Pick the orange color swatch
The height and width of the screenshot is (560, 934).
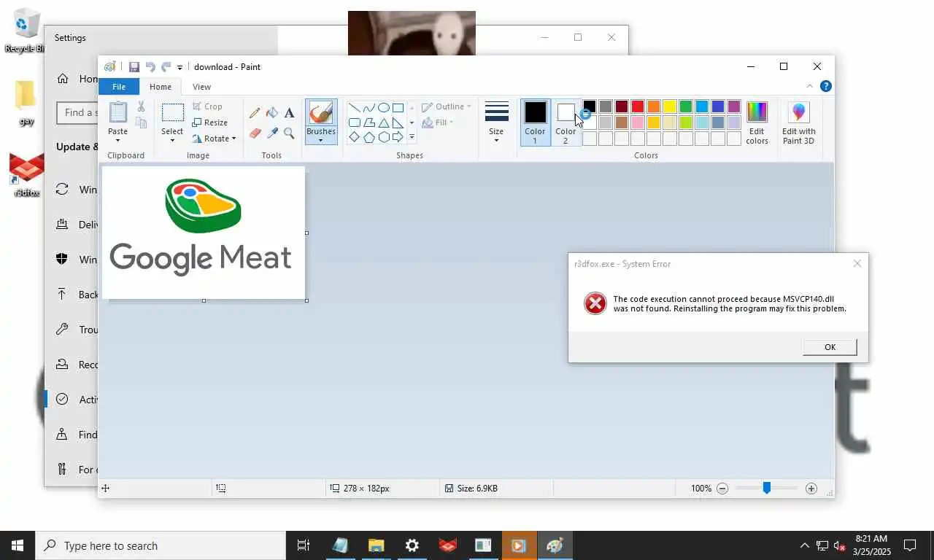click(x=654, y=107)
